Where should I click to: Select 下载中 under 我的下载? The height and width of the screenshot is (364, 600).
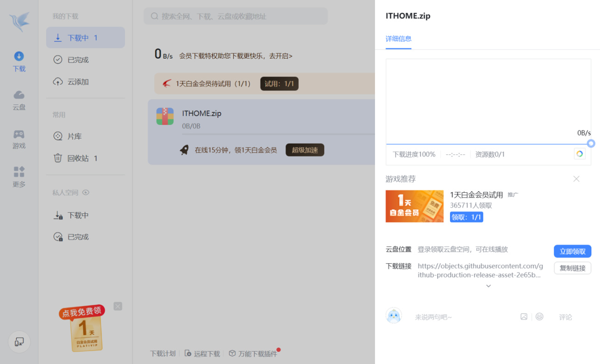click(85, 38)
